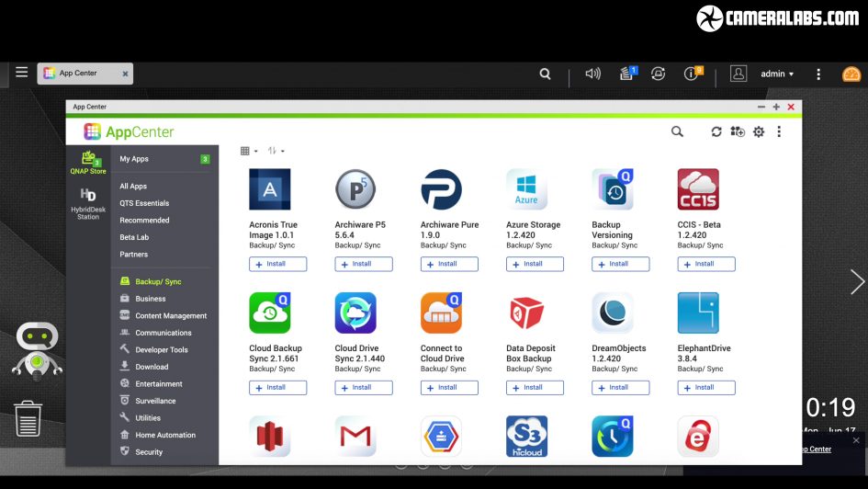Click the CCIS - Beta app icon

(x=698, y=189)
